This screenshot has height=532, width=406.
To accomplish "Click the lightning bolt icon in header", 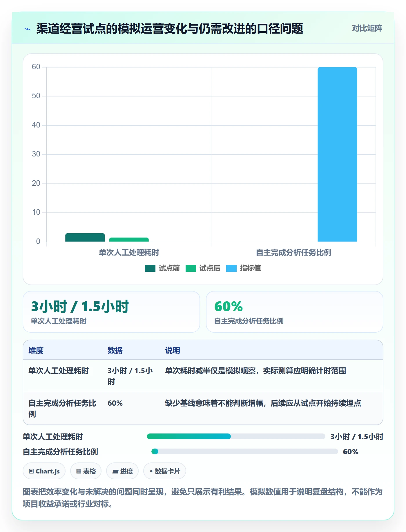I will (x=28, y=29).
